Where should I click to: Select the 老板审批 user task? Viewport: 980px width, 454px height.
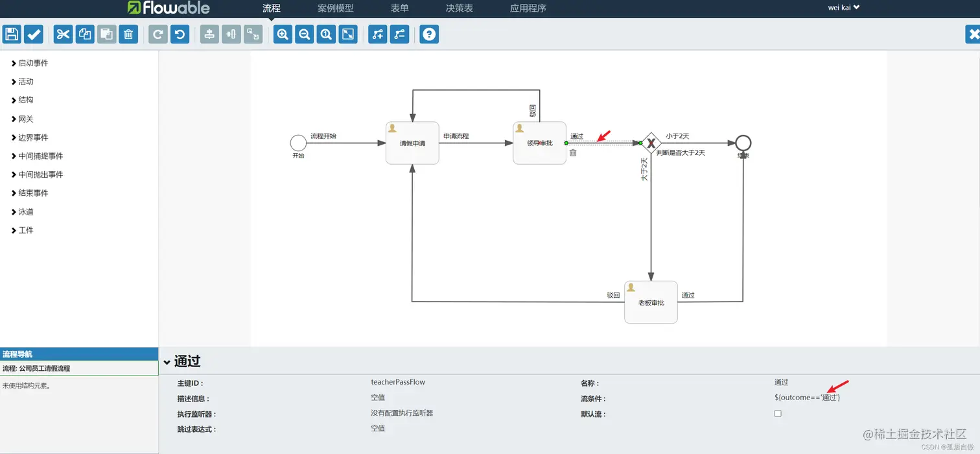tap(651, 302)
